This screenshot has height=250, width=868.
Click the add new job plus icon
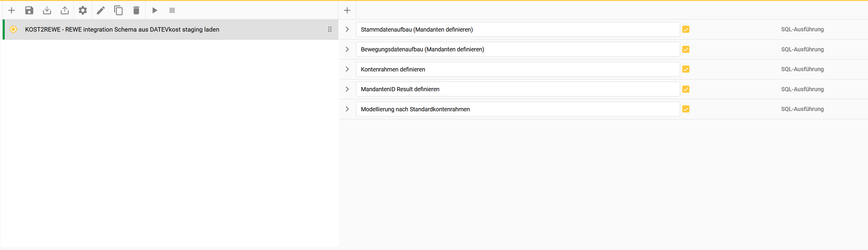tap(12, 10)
